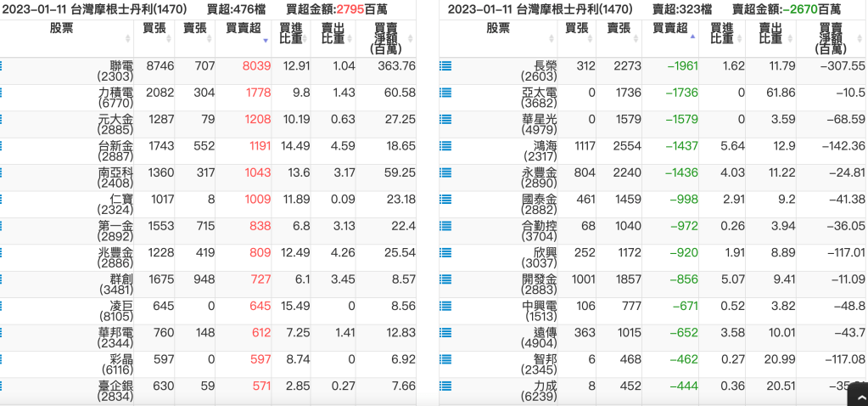The width and height of the screenshot is (868, 406).
Task: Click the list icon beside 中興電 (1513)
Action: [445, 306]
